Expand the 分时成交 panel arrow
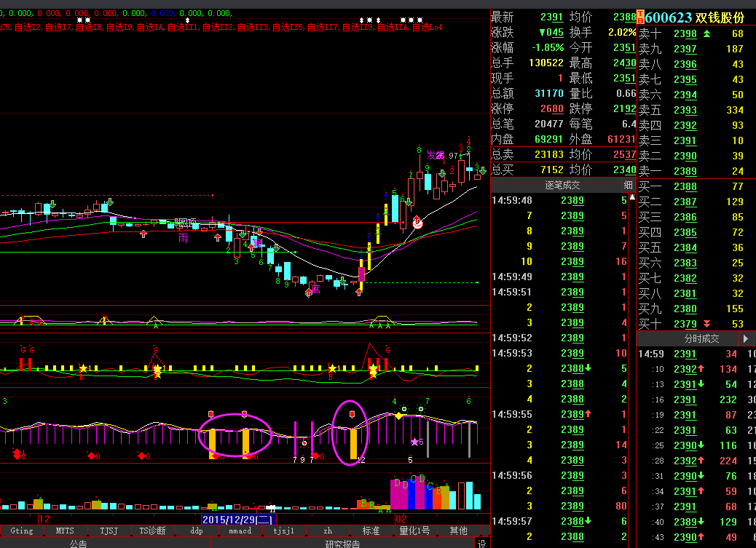The image size is (756, 548). [x=745, y=338]
